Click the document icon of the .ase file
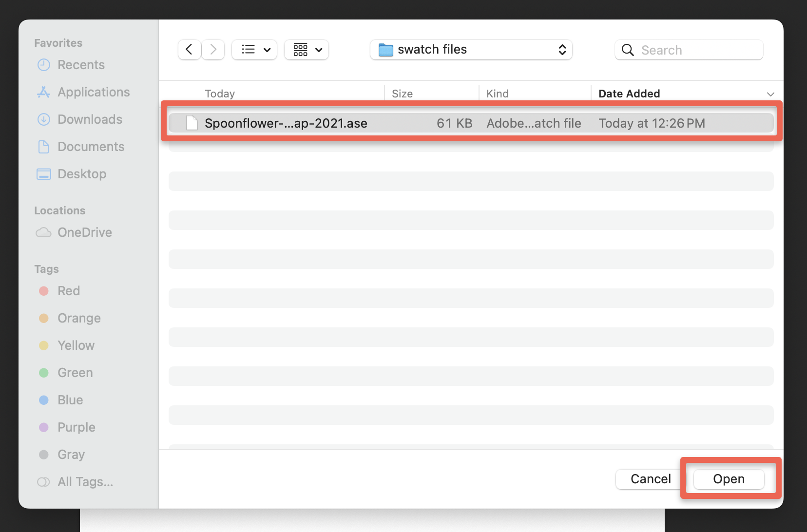 tap(192, 123)
